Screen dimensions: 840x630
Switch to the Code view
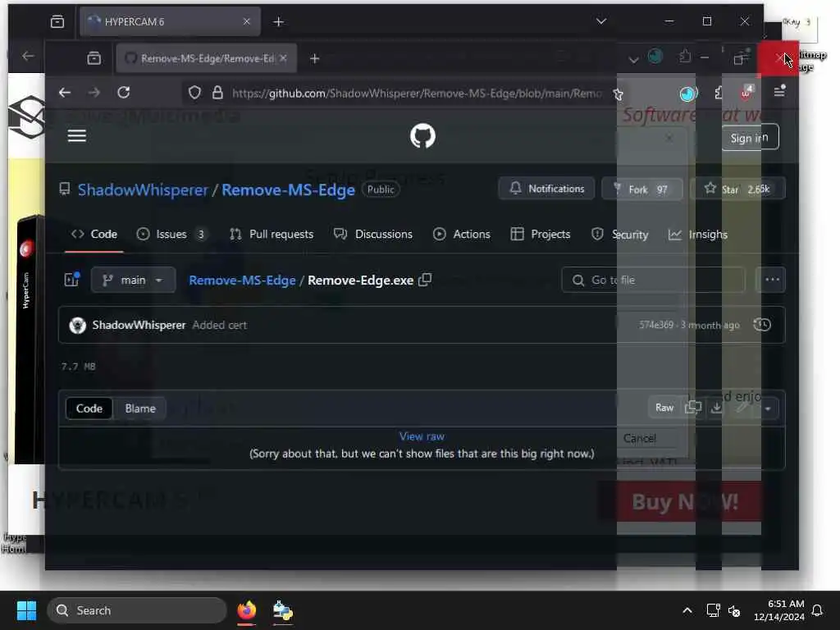tap(89, 409)
